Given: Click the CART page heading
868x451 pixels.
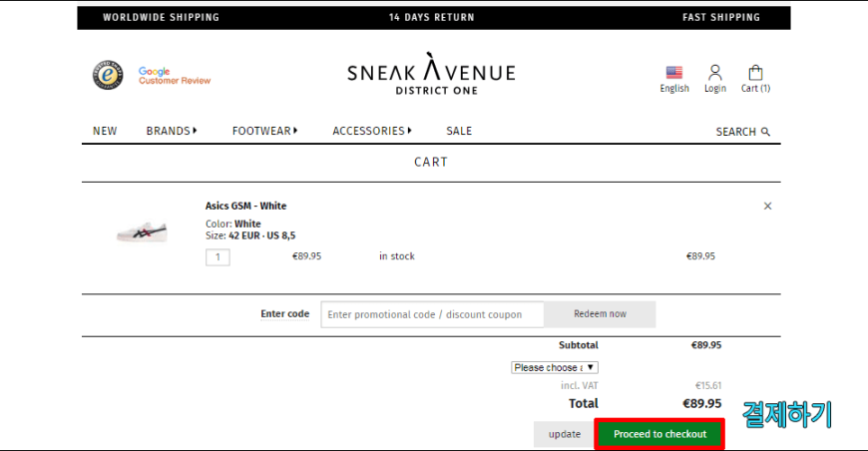Looking at the screenshot, I should point(431,162).
